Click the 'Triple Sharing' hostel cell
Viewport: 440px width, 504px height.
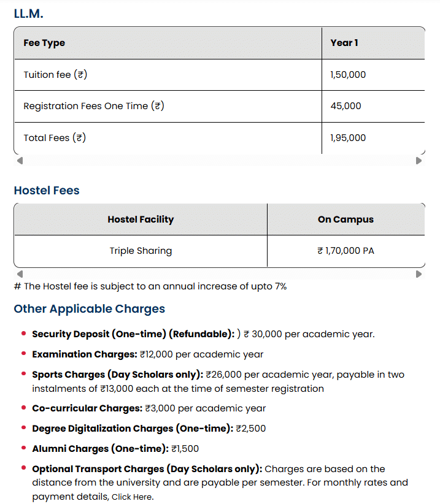[141, 251]
